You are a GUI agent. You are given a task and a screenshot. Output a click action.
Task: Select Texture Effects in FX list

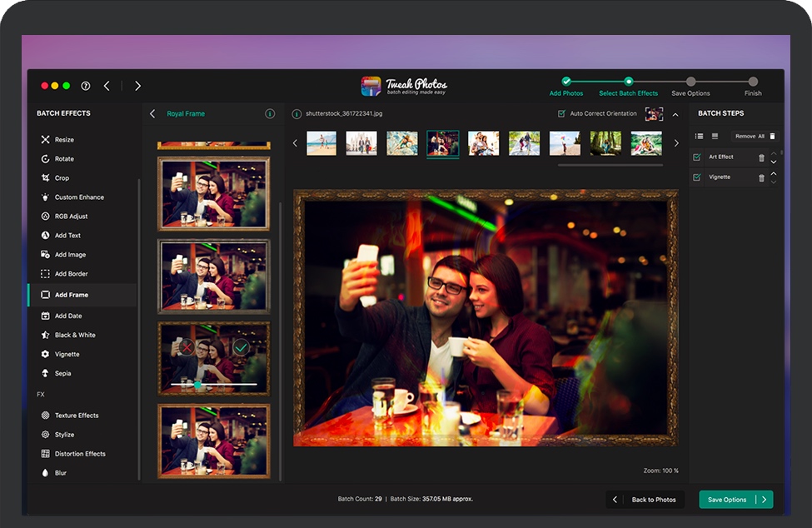[77, 416]
